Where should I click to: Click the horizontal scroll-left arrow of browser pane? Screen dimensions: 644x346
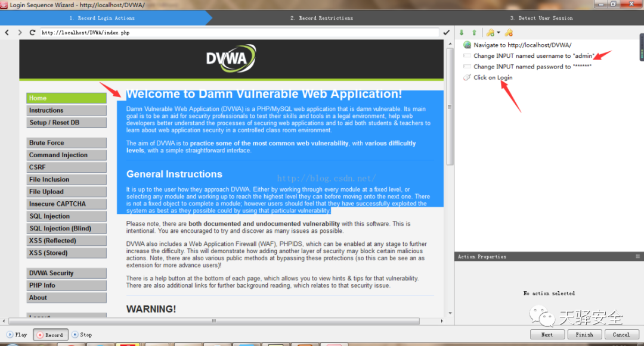(x=4, y=321)
